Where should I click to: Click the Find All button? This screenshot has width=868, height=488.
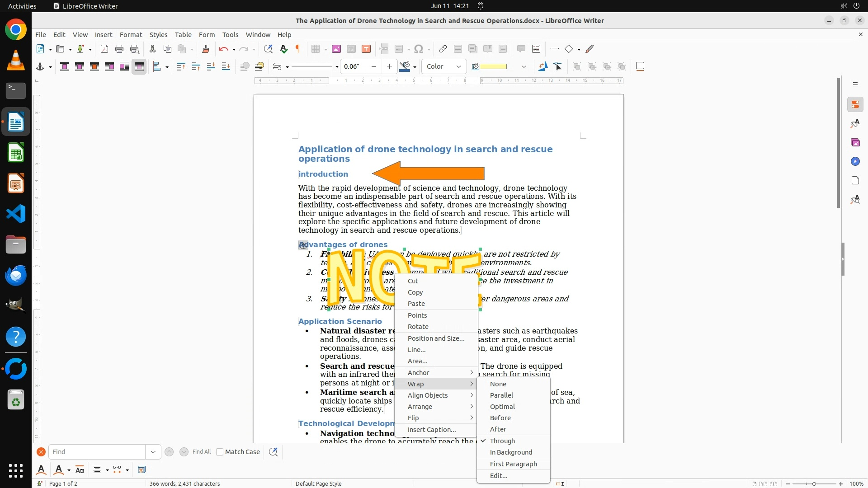coord(201,452)
